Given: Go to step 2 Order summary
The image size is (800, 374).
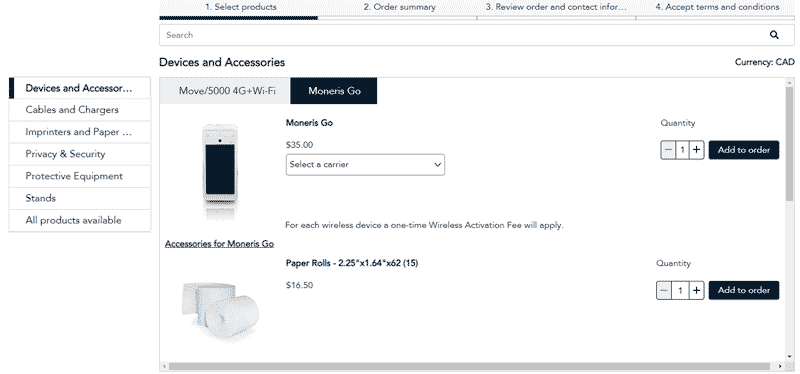Looking at the screenshot, I should coord(398,9).
